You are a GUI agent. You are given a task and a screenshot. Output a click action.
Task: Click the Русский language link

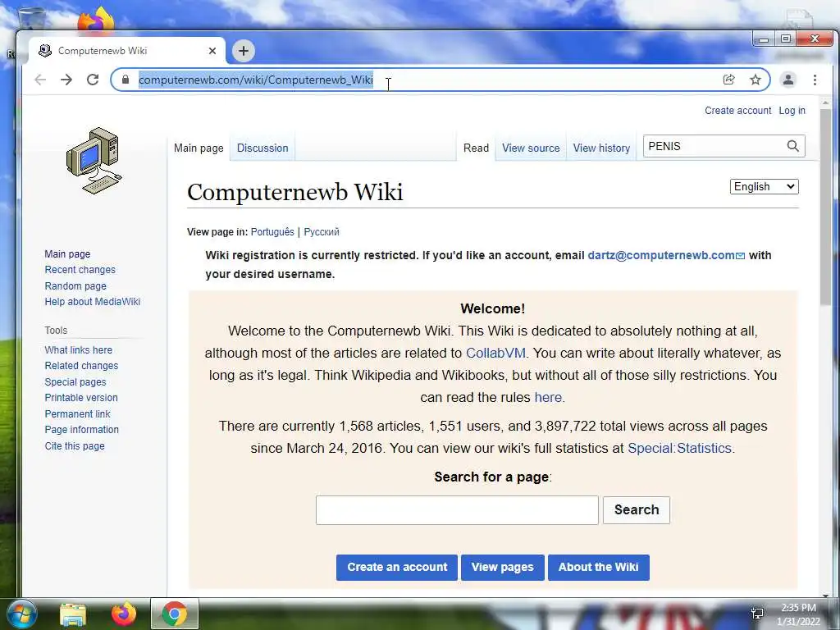[322, 232]
